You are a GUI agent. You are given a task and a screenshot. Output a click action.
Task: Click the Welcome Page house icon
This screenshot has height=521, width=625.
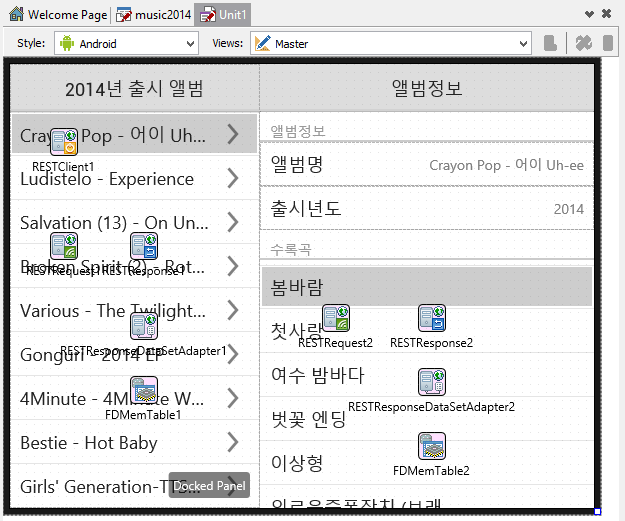click(x=16, y=14)
